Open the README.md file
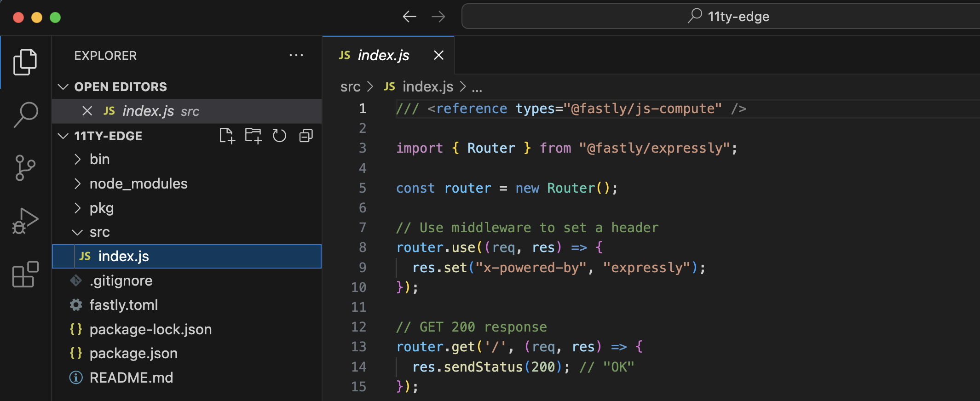This screenshot has width=980, height=401. point(187,378)
